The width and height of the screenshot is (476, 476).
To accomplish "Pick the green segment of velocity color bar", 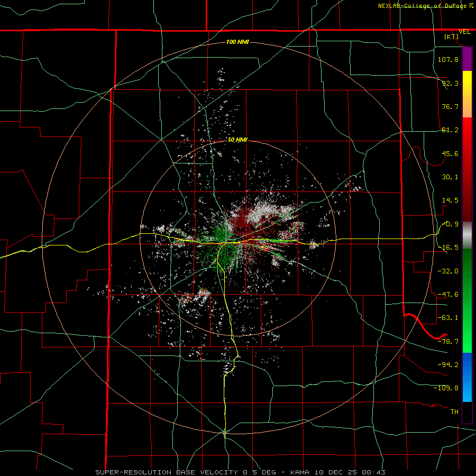I will 467,300.
